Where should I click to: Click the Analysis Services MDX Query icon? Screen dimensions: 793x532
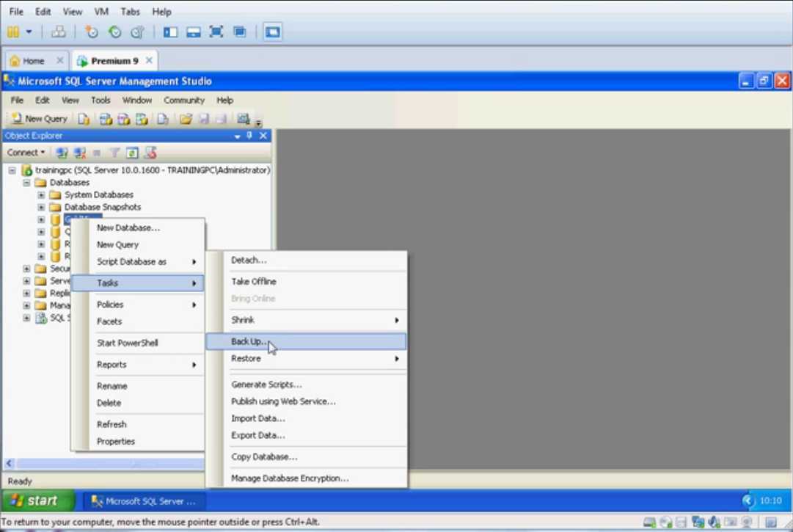click(x=106, y=119)
